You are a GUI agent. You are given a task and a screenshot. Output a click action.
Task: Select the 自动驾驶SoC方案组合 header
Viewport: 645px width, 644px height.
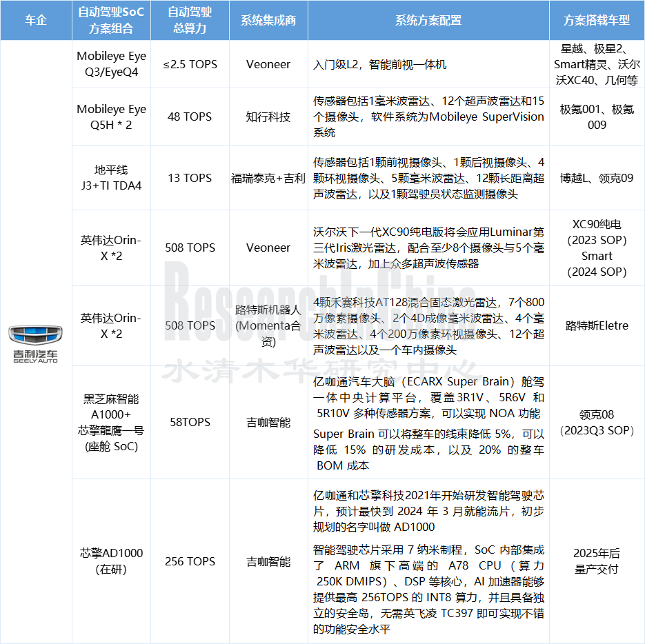coord(111,20)
